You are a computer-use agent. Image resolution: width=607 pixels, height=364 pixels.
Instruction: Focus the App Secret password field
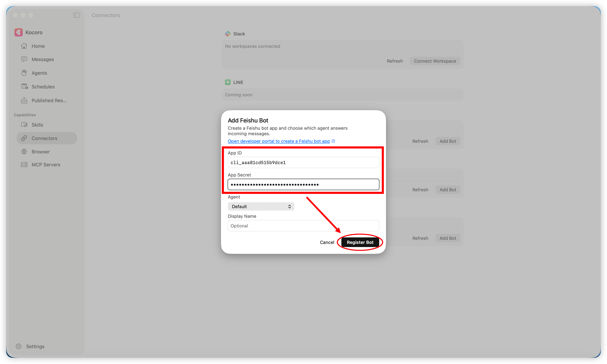click(303, 184)
